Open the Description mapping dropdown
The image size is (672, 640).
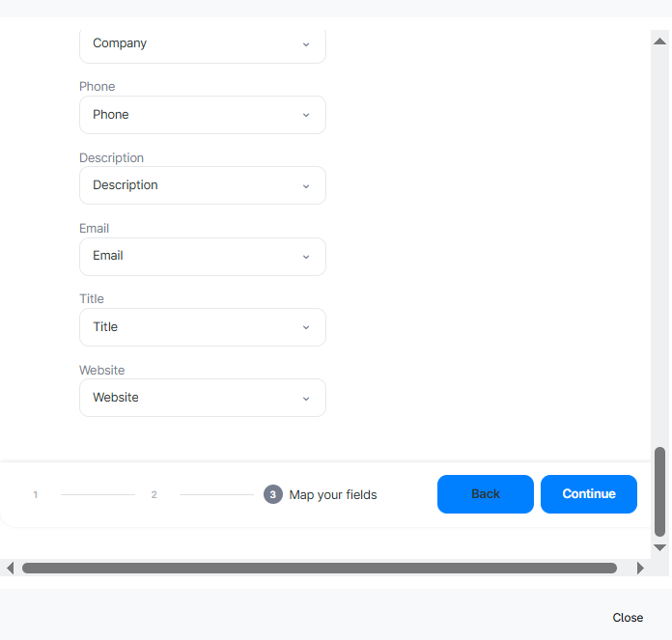202,185
